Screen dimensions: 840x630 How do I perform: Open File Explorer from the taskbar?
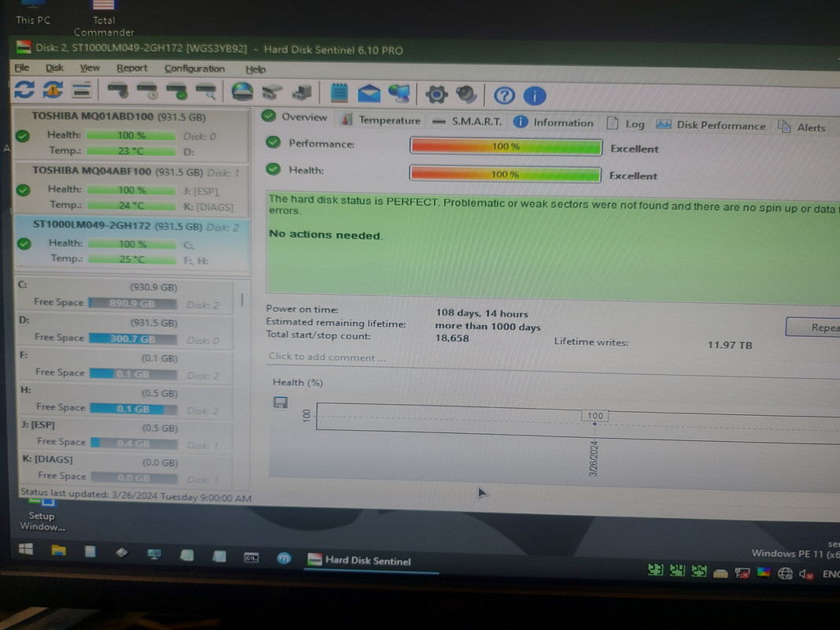point(58,550)
